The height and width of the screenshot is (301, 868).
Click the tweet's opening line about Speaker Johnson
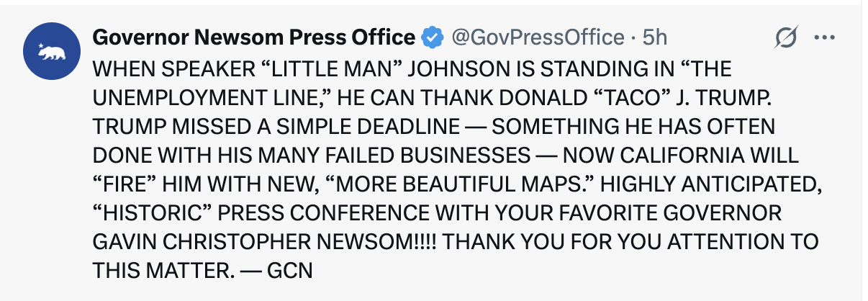pyautogui.click(x=412, y=70)
